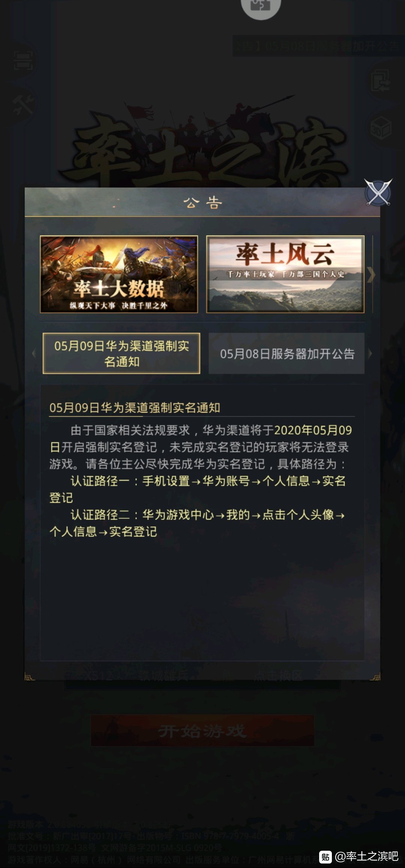Open the 率土大数据 banner

119,274
